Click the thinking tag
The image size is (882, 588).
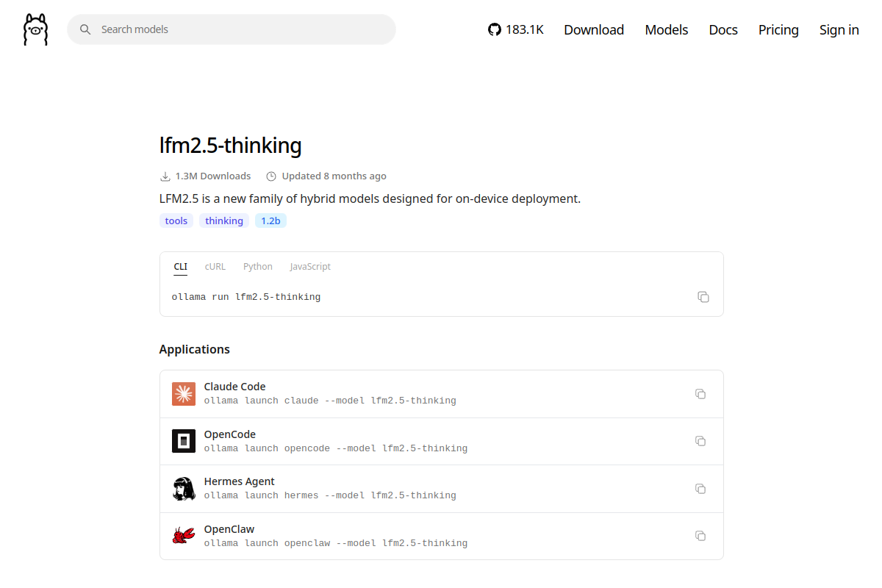tap(224, 220)
